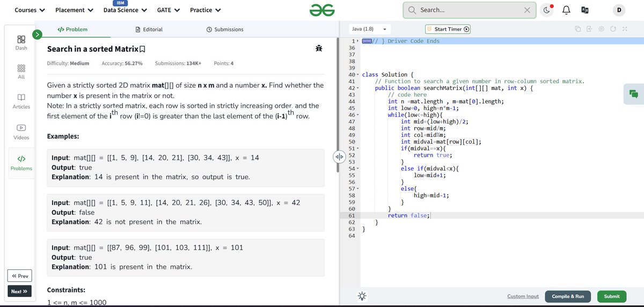Switch to the Problem tab
644x307 pixels.
pos(72,30)
